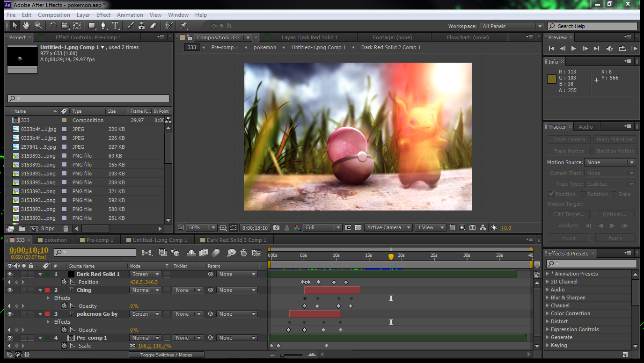The width and height of the screenshot is (644, 363).
Task: Select the Puppet Pin tool
Action: (x=183, y=26)
